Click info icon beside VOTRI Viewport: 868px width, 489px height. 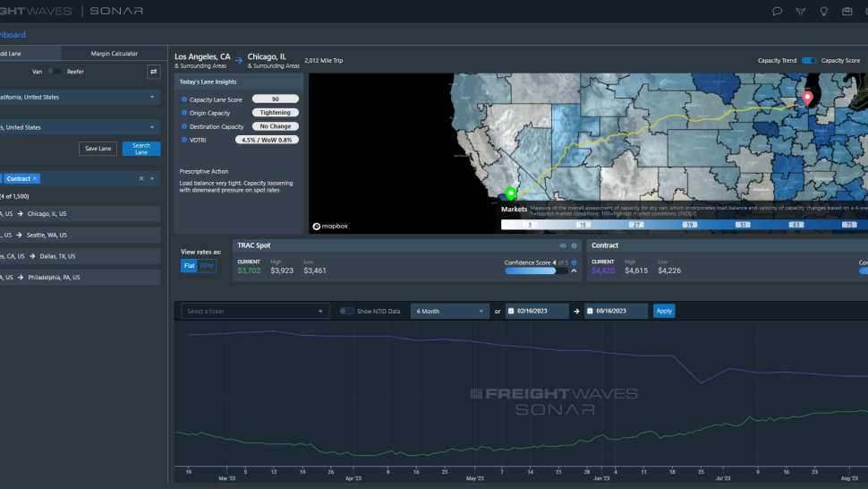(x=184, y=140)
